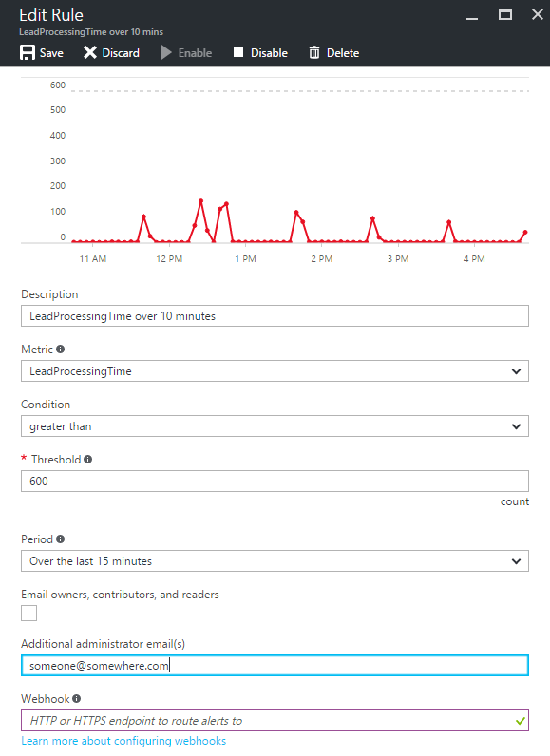This screenshot has height=756, width=550.
Task: Click the Save floppy disk icon
Action: [28, 52]
